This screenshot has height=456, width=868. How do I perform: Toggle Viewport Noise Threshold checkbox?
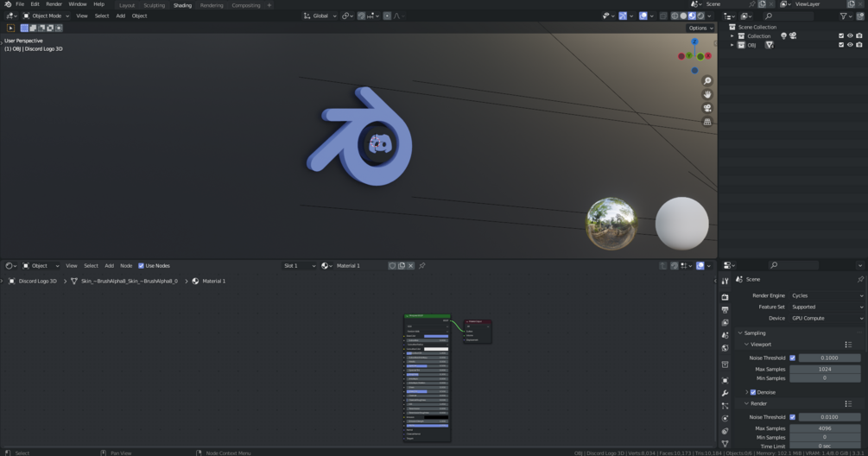793,358
